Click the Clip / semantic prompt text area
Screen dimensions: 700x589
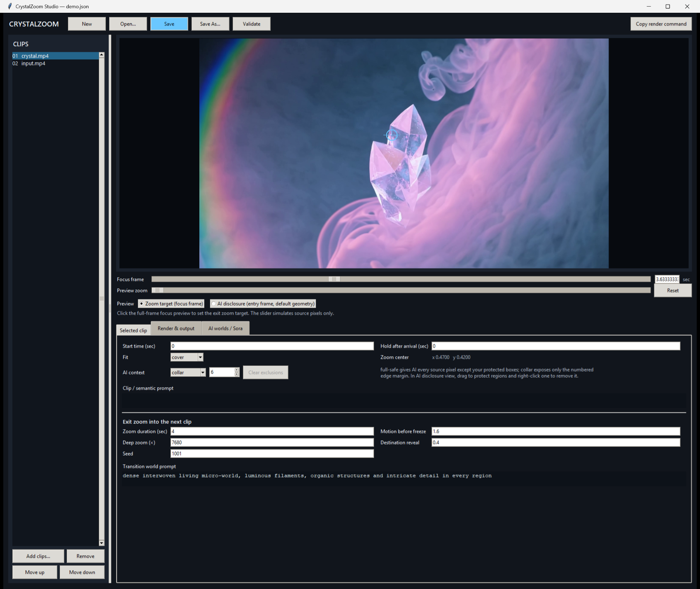click(x=404, y=400)
